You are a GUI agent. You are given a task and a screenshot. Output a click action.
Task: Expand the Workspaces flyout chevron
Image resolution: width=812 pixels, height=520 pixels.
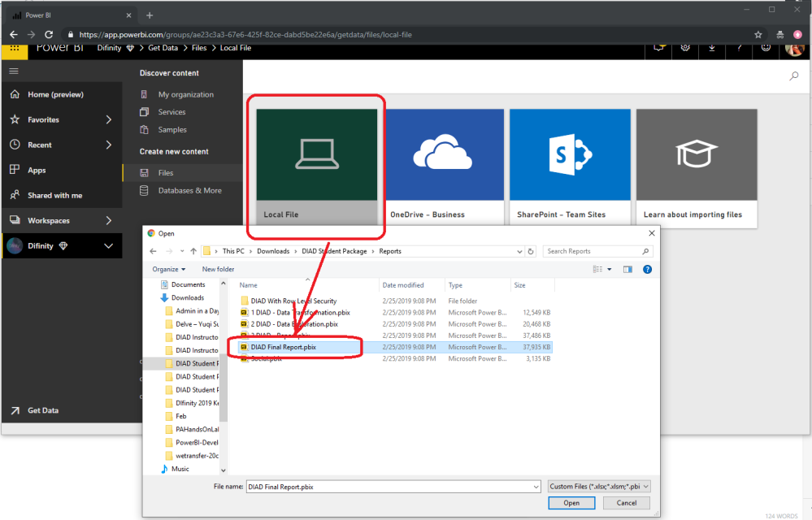109,221
